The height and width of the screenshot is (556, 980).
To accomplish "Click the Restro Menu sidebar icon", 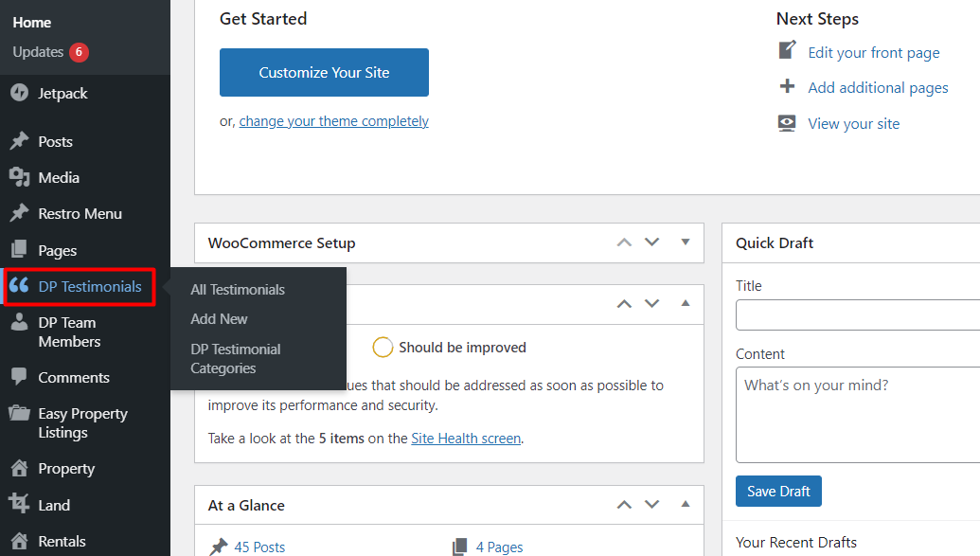I will point(21,213).
